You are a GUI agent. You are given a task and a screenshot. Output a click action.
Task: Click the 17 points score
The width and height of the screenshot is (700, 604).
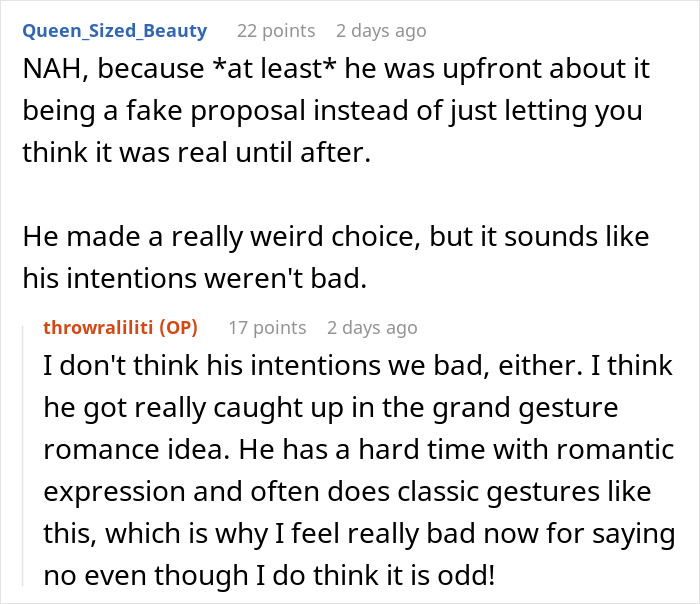pyautogui.click(x=267, y=327)
